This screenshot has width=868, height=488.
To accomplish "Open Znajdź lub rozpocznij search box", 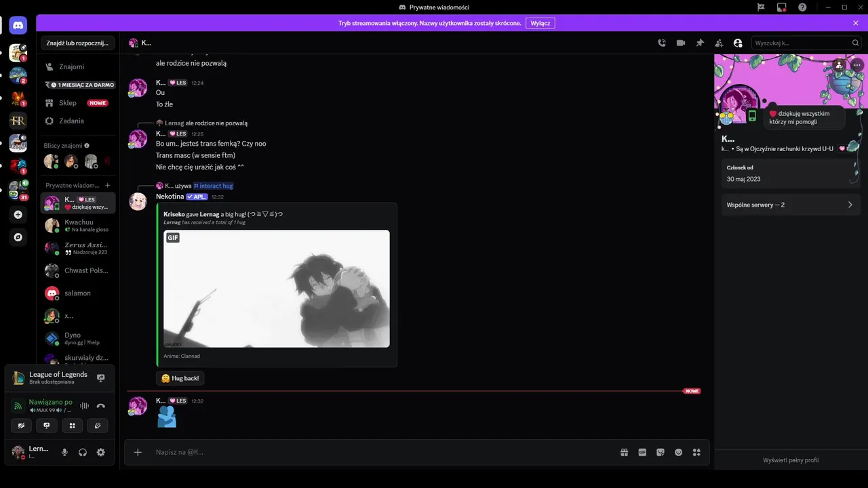I will pyautogui.click(x=77, y=43).
